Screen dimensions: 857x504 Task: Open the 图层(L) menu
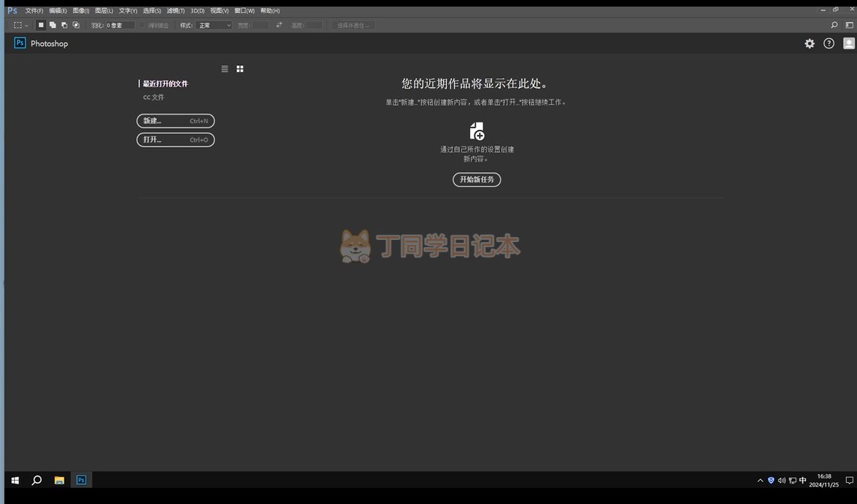click(x=104, y=10)
